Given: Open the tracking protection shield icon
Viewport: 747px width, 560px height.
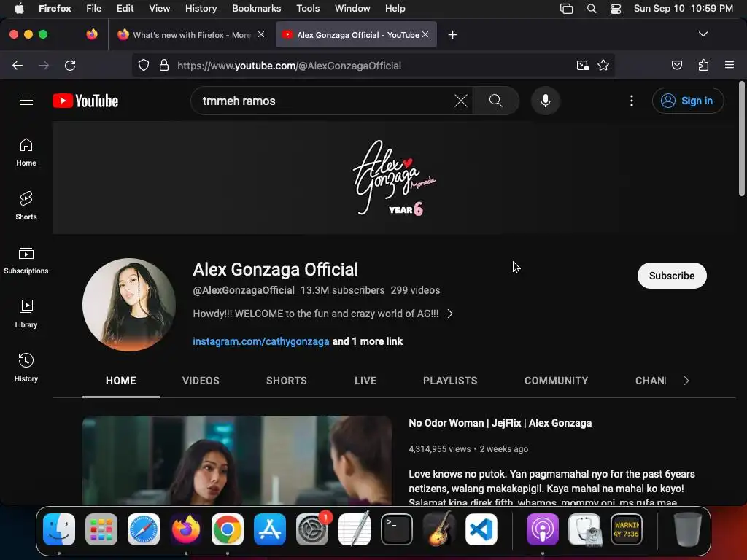Looking at the screenshot, I should coord(144,65).
